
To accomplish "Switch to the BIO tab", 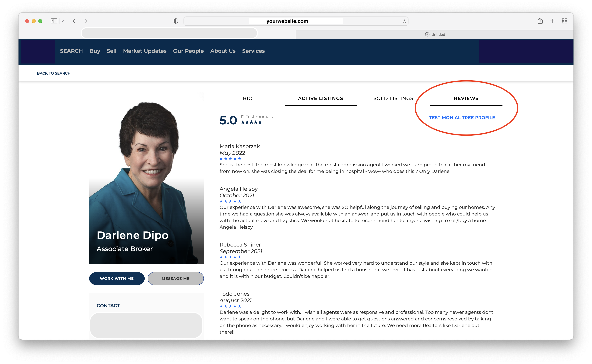I will tap(248, 98).
